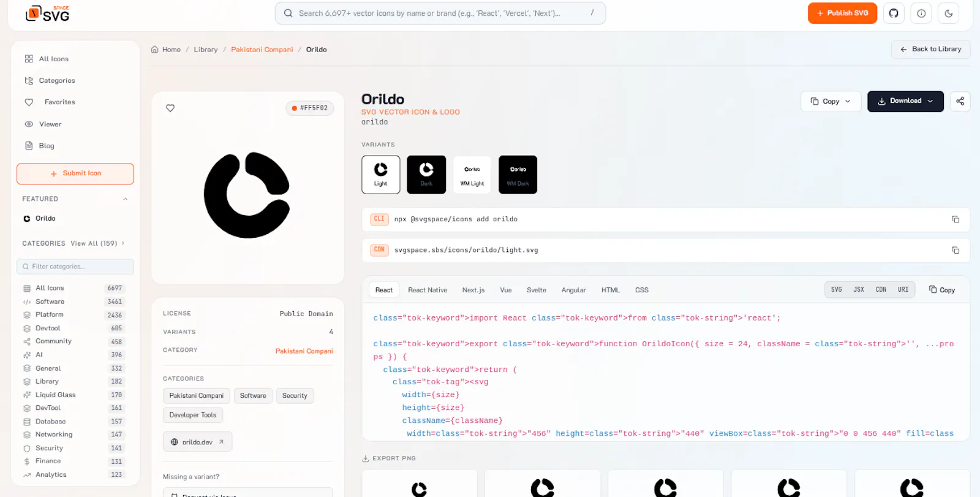Click the share icon next to Download
The height and width of the screenshot is (497, 980).
[x=960, y=101]
